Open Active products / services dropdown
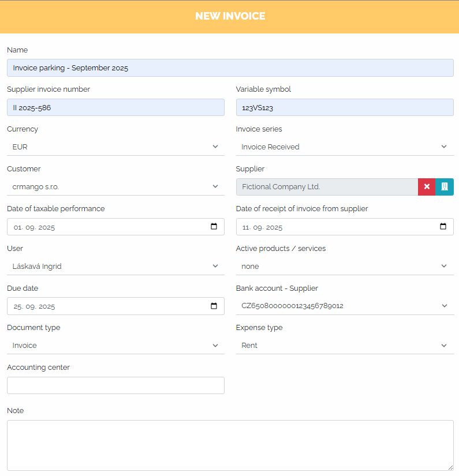The height and width of the screenshot is (476, 459). coord(345,266)
